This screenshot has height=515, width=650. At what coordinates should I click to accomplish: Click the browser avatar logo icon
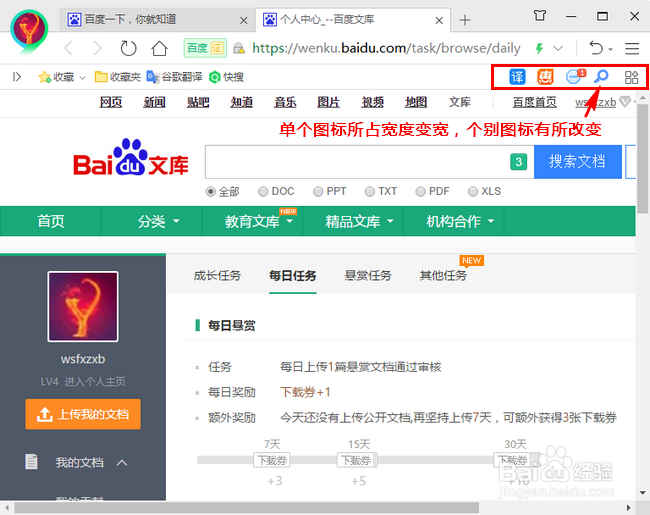pyautogui.click(x=29, y=31)
